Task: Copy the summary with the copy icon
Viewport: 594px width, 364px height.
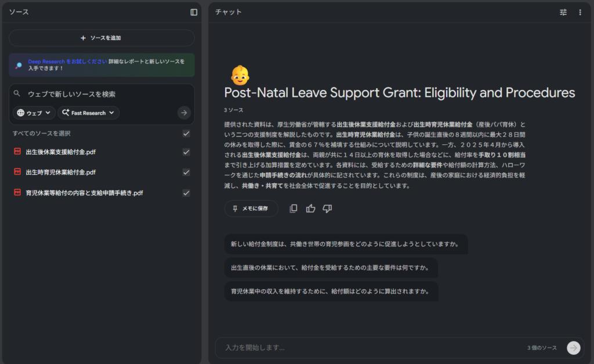Action: pos(294,209)
